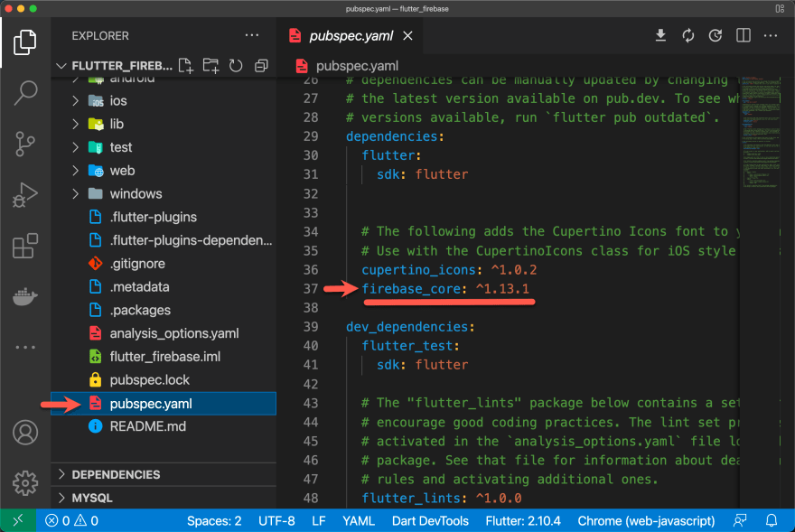
Task: Open the Docker view
Action: 25,296
